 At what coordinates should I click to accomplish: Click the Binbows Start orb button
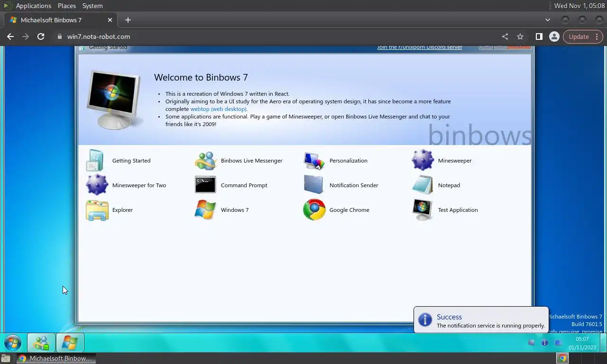pos(13,342)
